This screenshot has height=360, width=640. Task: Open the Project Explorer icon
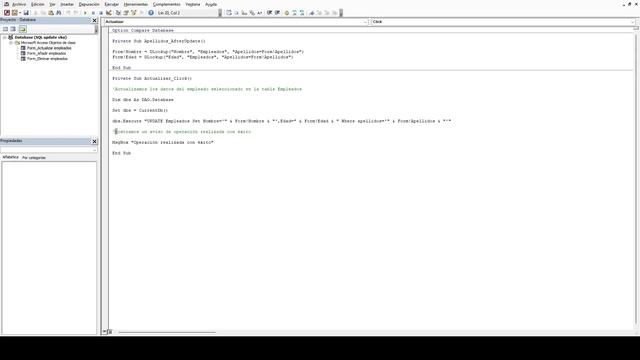click(x=118, y=13)
